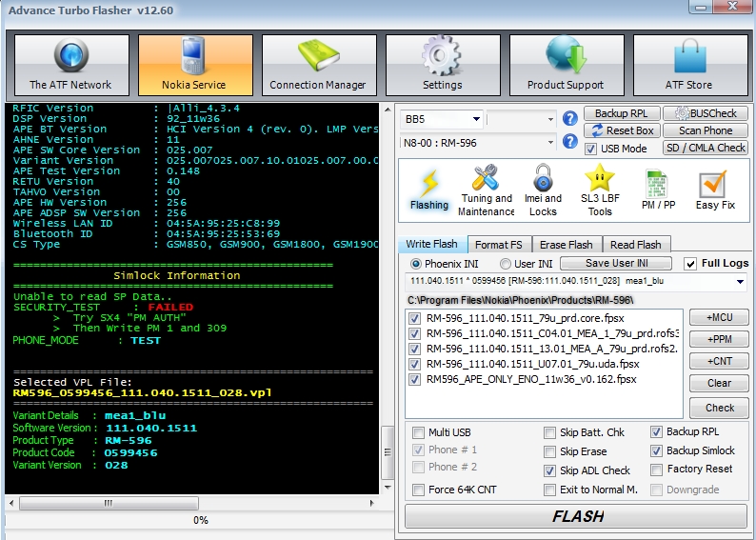The width and height of the screenshot is (756, 540).
Task: Switch to Write Flash tab
Action: point(432,244)
